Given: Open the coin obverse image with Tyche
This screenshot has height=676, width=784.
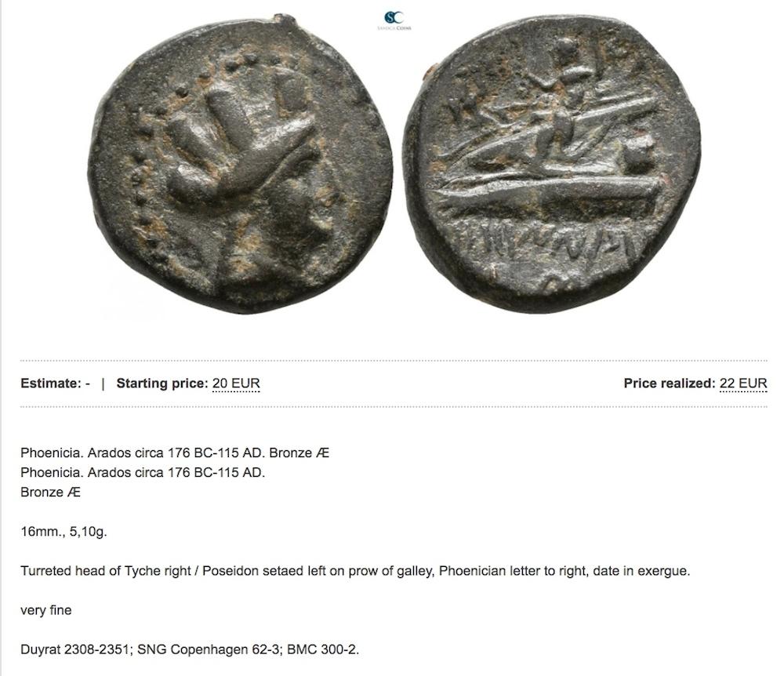Looking at the screenshot, I should pos(240,165).
